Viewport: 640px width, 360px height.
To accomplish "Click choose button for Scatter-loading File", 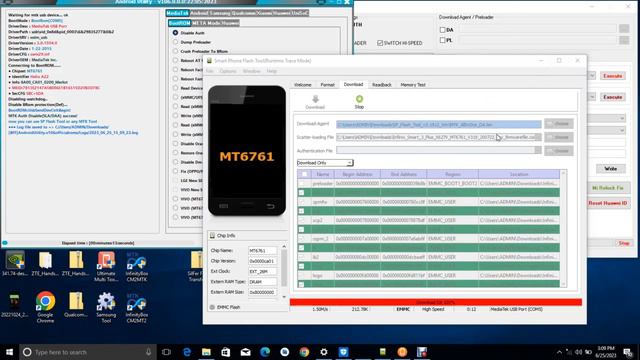I will (x=559, y=137).
